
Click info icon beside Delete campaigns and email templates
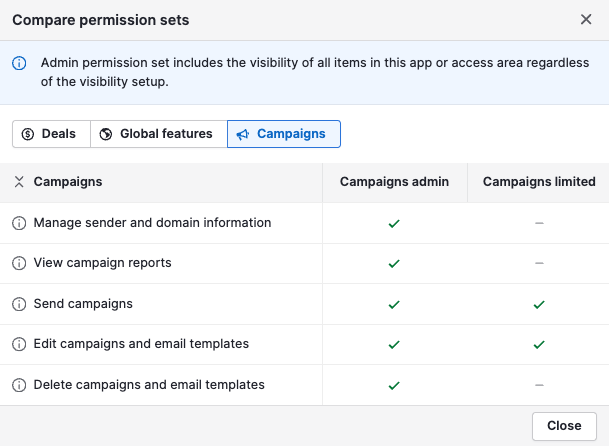[x=19, y=385]
